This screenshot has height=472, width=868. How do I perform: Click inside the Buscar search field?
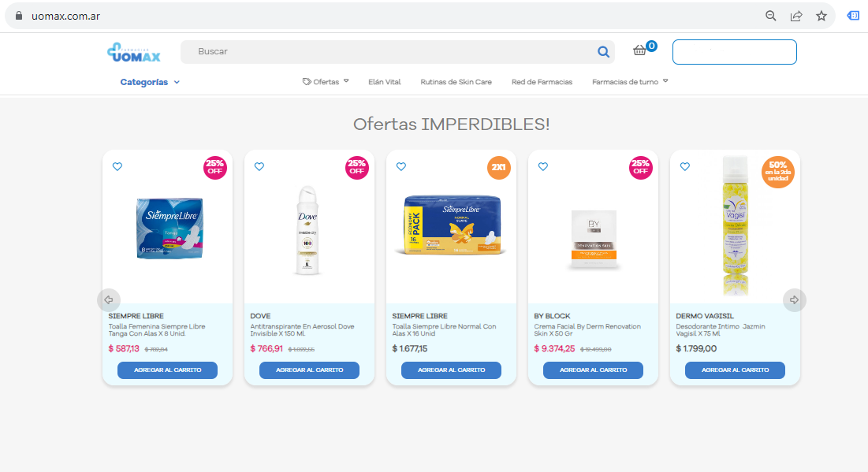355,52
